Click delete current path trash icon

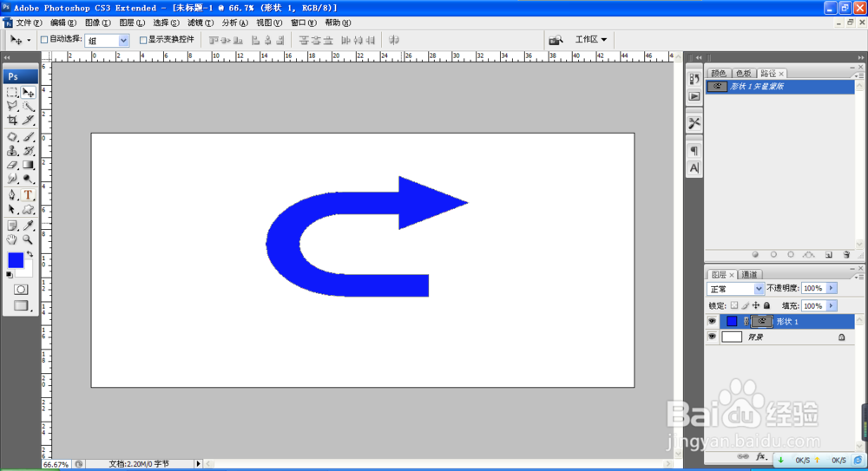[x=846, y=255]
